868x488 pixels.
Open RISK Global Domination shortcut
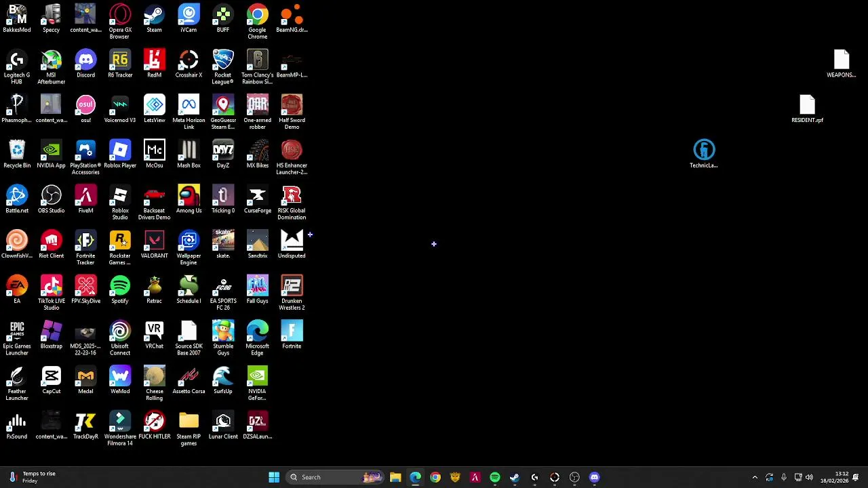tap(292, 202)
